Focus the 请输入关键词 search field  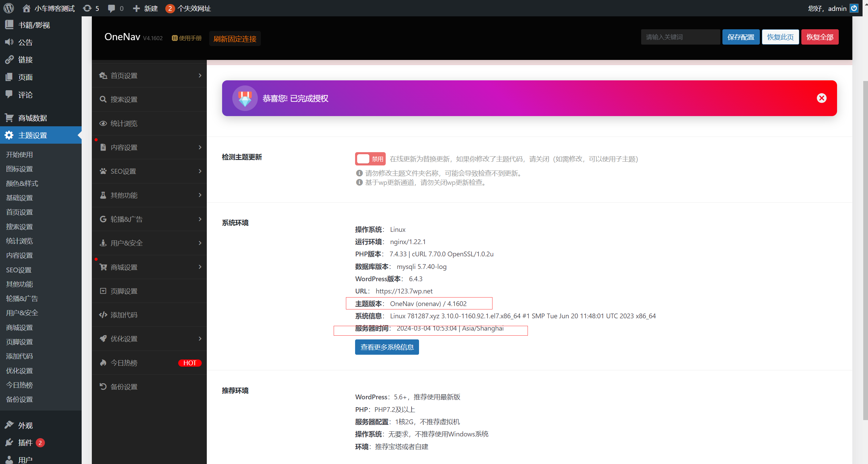pyautogui.click(x=680, y=37)
